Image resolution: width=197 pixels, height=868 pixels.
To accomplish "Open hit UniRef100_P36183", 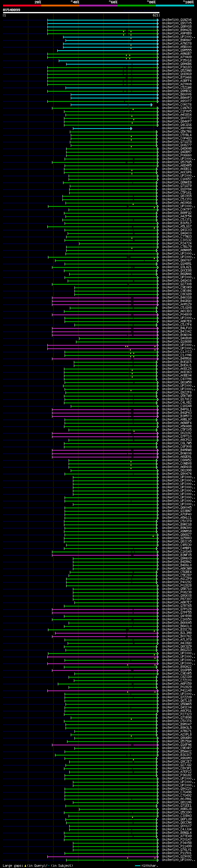I will click(x=177, y=67).
